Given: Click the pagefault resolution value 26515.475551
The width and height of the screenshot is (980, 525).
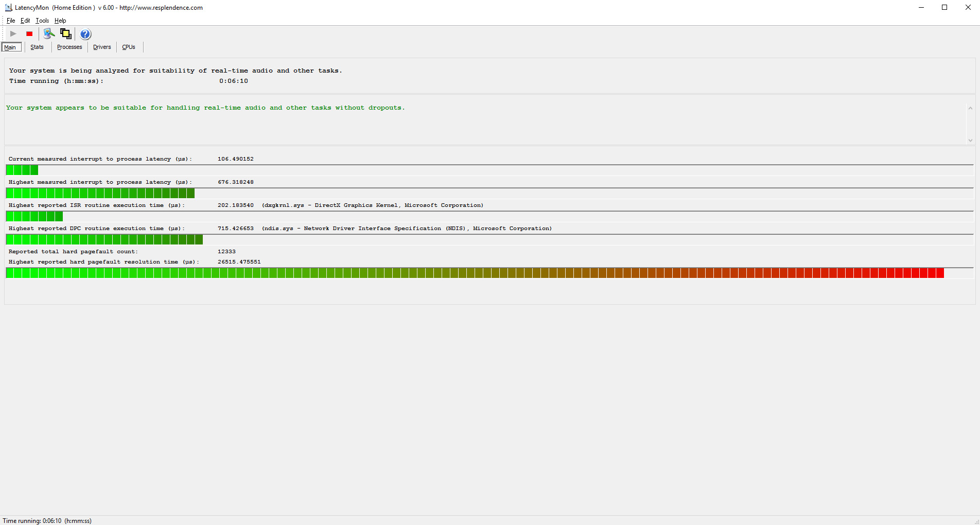Looking at the screenshot, I should (239, 262).
